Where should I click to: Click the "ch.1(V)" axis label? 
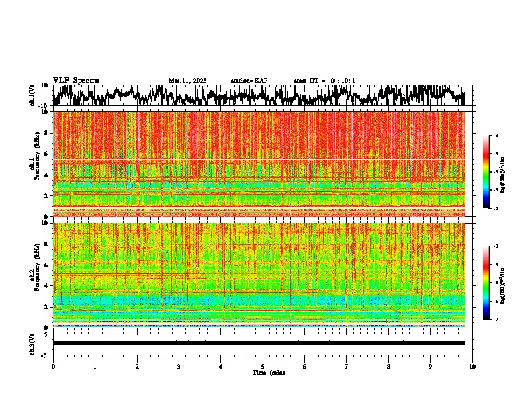click(x=32, y=95)
